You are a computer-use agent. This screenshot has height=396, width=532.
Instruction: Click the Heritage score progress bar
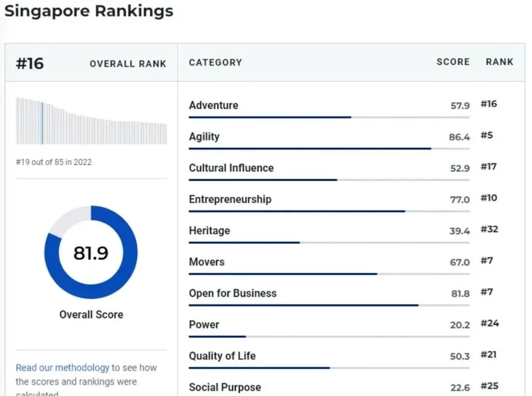pos(329,243)
